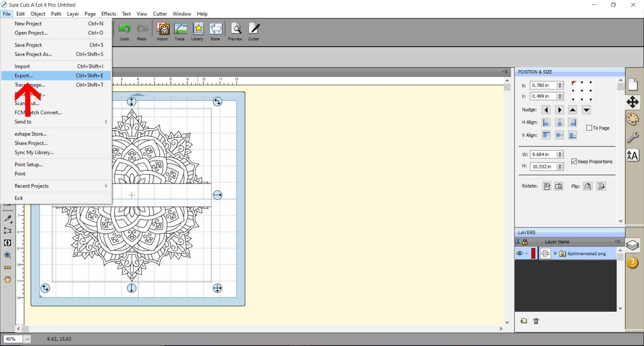The height and width of the screenshot is (346, 644).
Task: Delete layer with trash icon
Action: click(x=536, y=321)
